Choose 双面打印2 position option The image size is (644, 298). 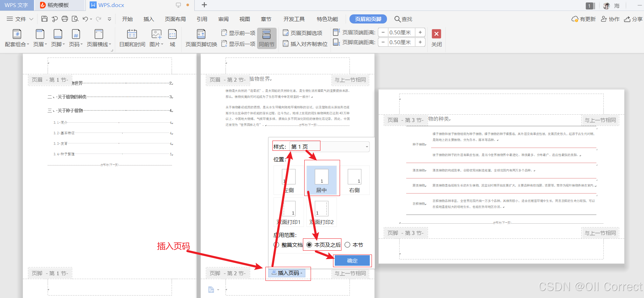point(321,212)
